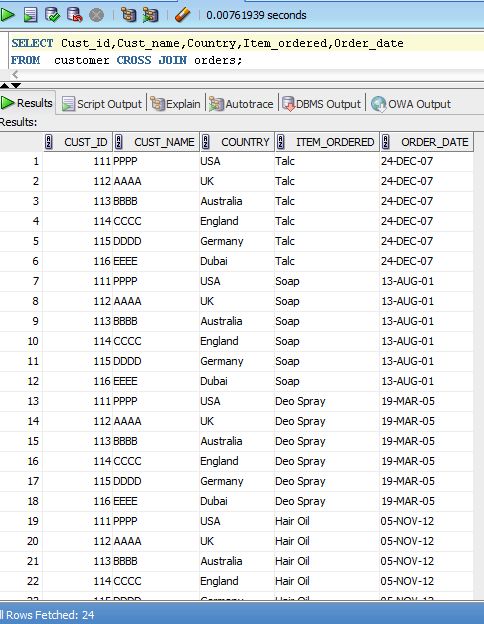Viewport: 484px width, 624px height.
Task: Click the FROM customer CROSS JOIN line
Action: point(127,60)
